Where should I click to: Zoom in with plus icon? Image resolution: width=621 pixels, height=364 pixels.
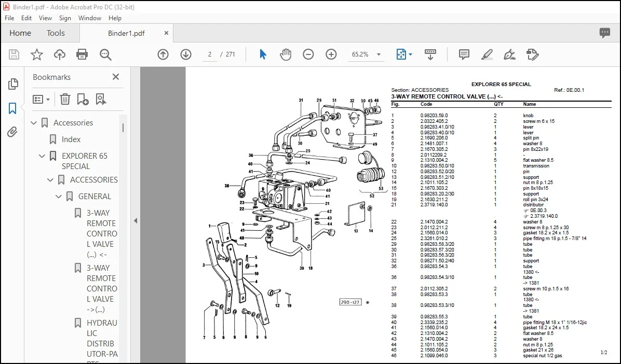(x=331, y=54)
